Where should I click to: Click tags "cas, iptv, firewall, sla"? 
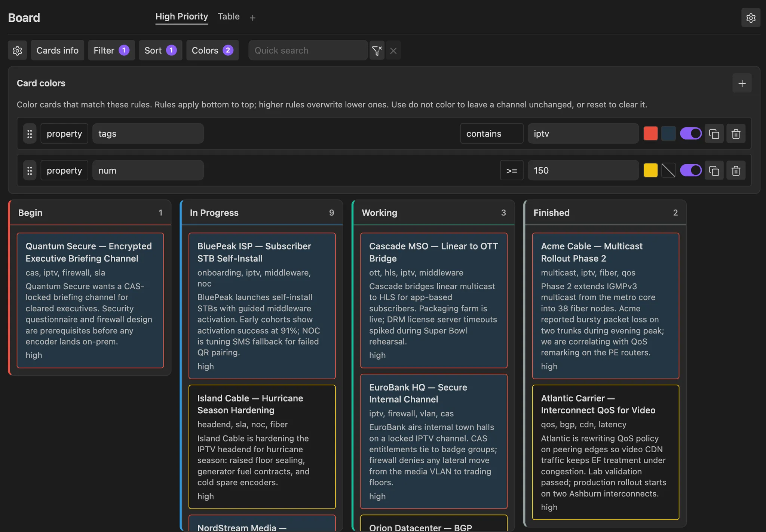(x=65, y=273)
